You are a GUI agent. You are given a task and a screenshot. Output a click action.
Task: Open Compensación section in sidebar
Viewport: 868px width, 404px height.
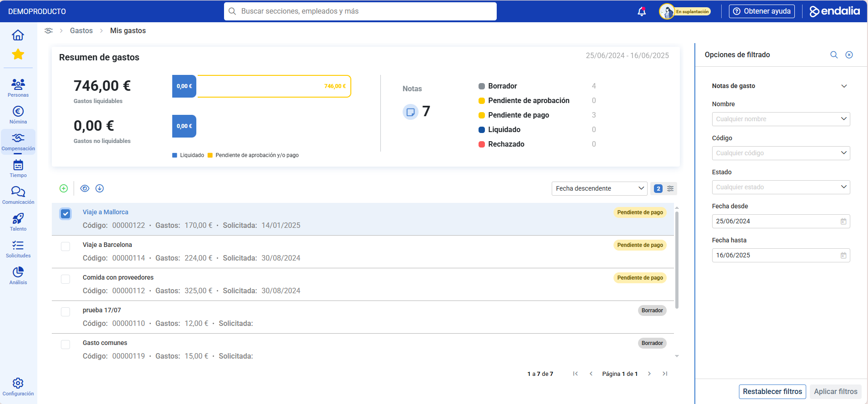(18, 142)
